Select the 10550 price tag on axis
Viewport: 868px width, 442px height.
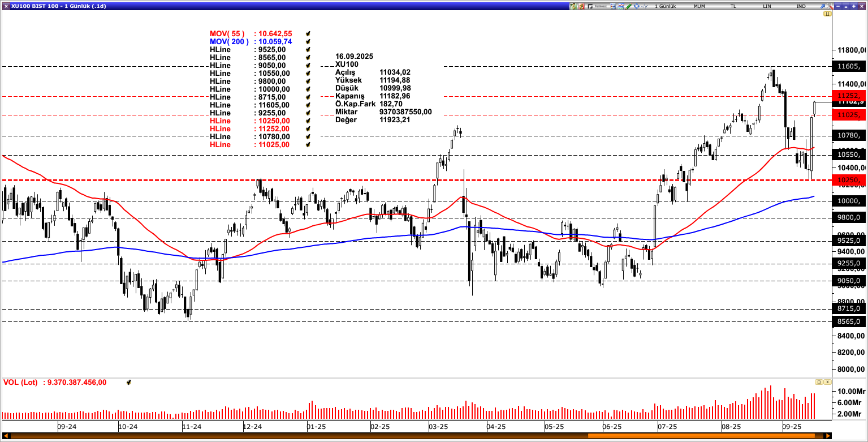pos(849,155)
